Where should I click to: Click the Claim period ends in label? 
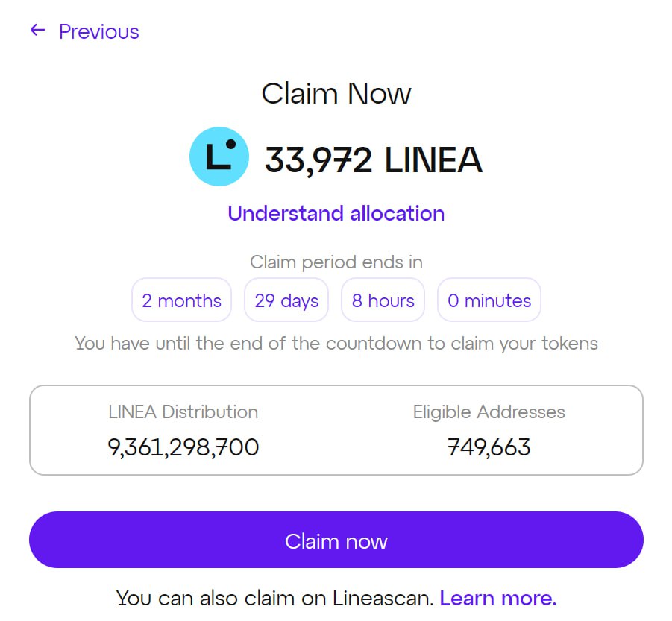coord(336,262)
